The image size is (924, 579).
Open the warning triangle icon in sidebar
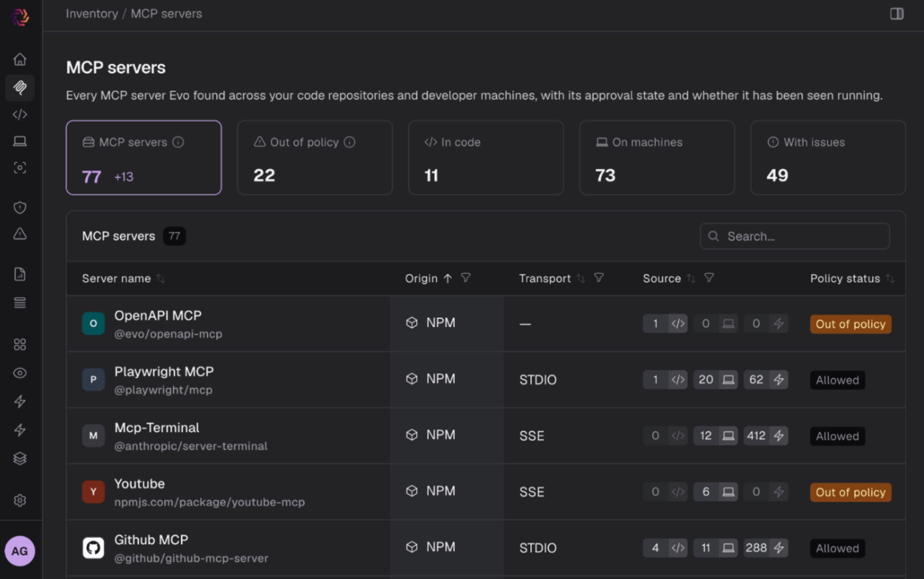(x=19, y=234)
